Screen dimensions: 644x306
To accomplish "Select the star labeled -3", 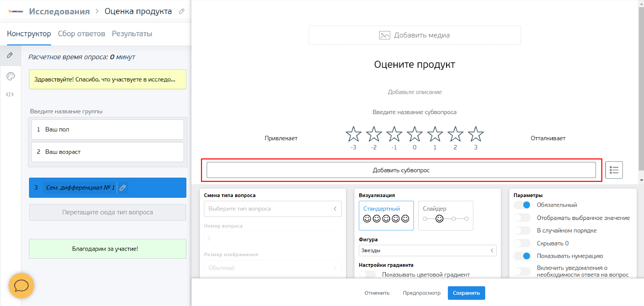I will (353, 134).
